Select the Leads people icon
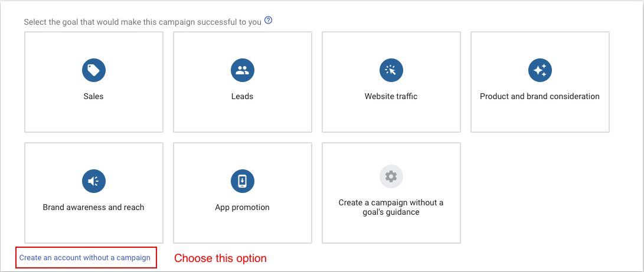644x272 pixels. tap(242, 70)
